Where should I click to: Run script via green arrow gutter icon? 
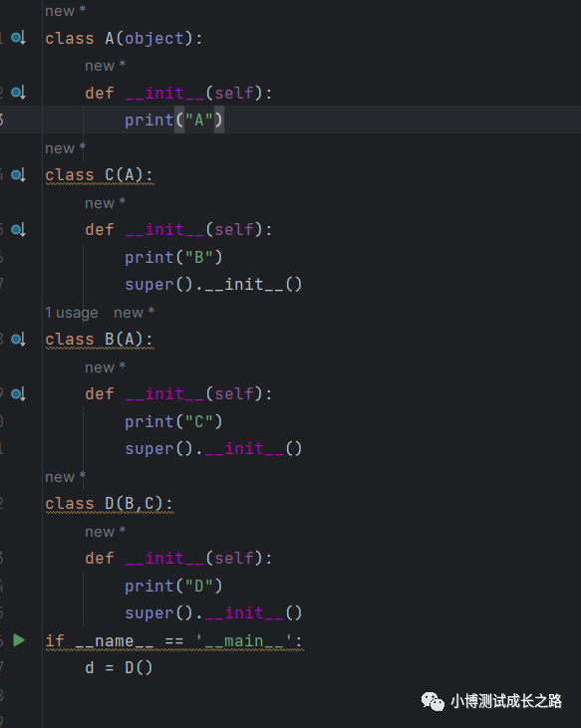click(x=19, y=640)
